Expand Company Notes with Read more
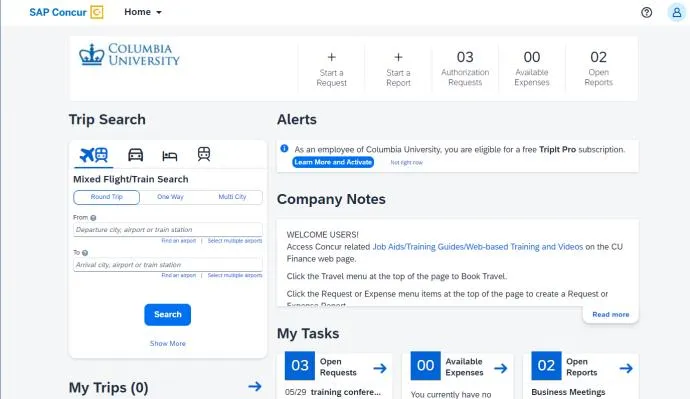The width and height of the screenshot is (690, 399). 610,315
